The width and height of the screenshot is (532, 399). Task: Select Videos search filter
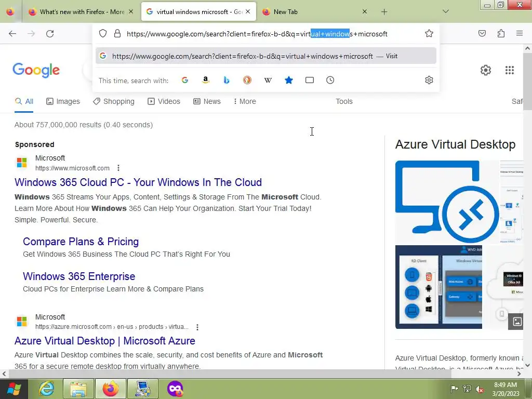164,101
